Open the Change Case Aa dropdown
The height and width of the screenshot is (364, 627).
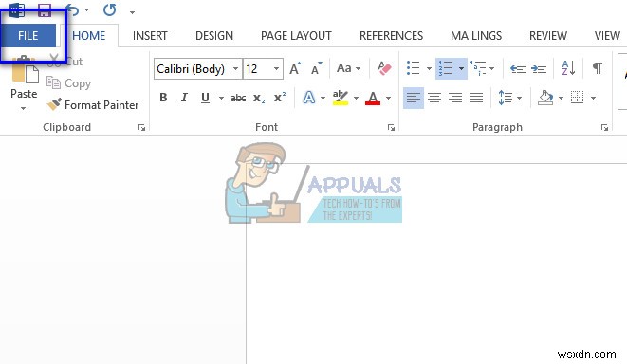pos(348,68)
